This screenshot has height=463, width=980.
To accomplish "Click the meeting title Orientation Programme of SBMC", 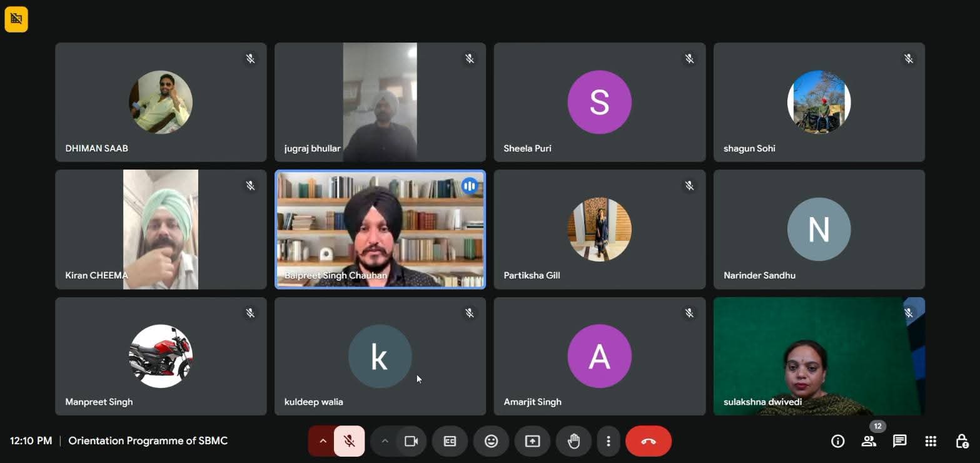I will [148, 440].
